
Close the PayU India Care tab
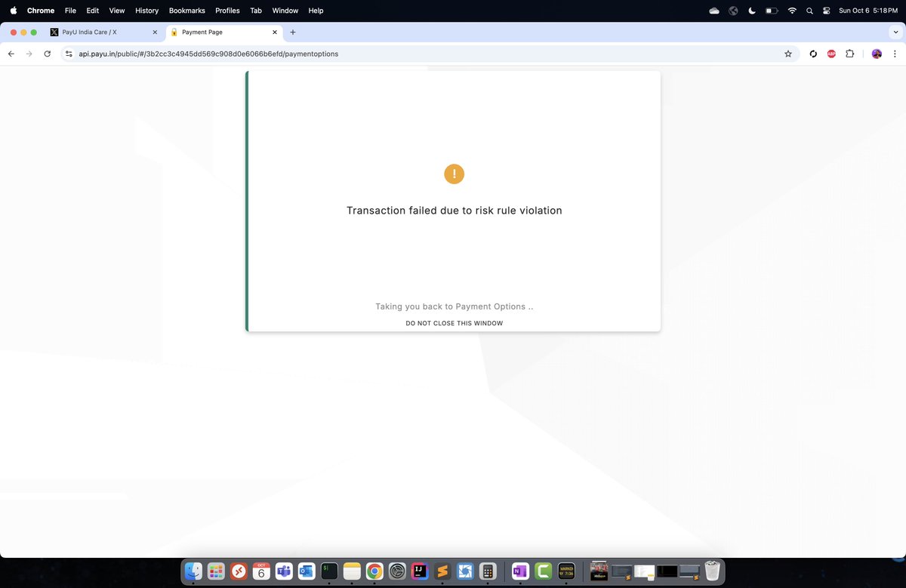(x=155, y=32)
